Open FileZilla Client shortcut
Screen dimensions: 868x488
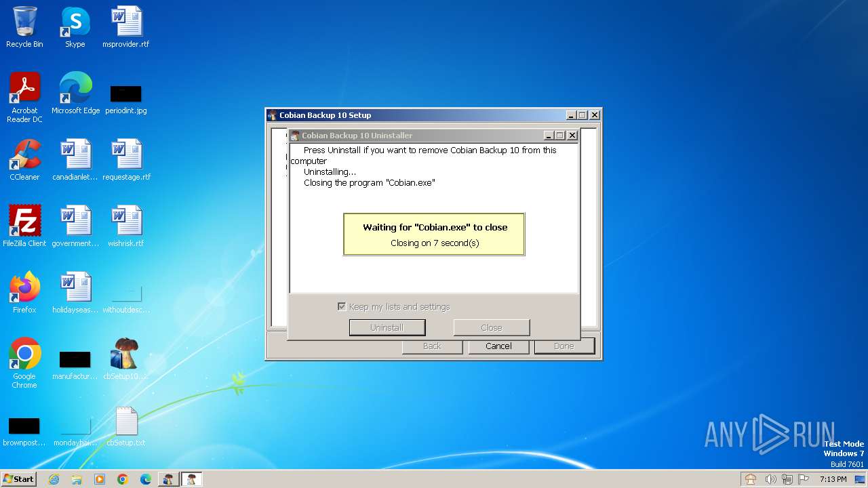pos(24,226)
